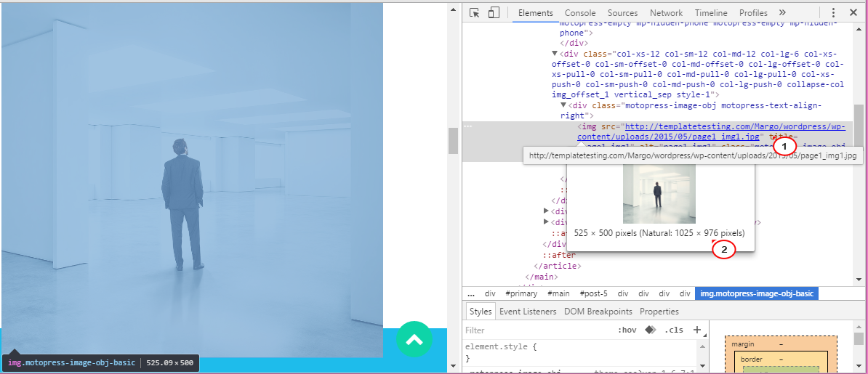Open the Timeline tab
Image resolution: width=868 pixels, height=374 pixels.
pyautogui.click(x=712, y=13)
